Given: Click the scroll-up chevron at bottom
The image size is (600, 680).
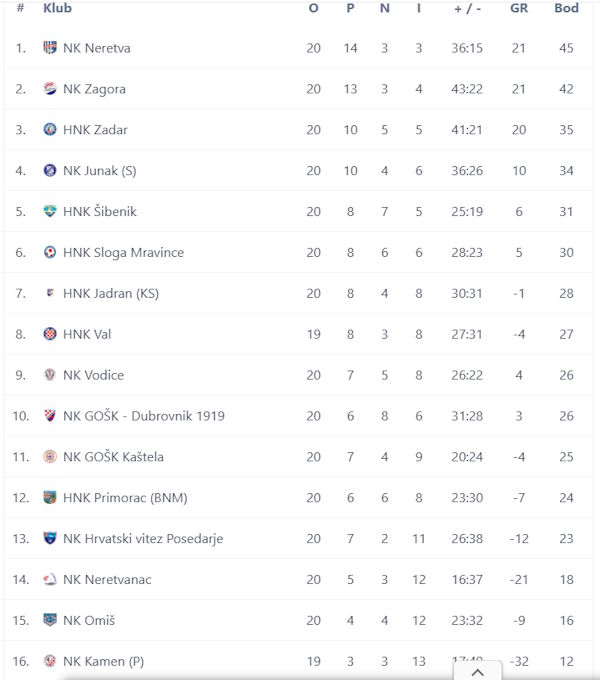Looking at the screenshot, I should 478,671.
